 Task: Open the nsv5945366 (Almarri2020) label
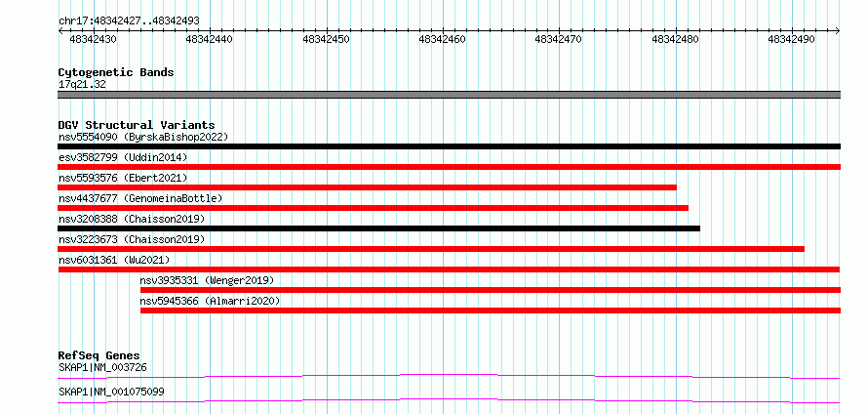point(210,301)
